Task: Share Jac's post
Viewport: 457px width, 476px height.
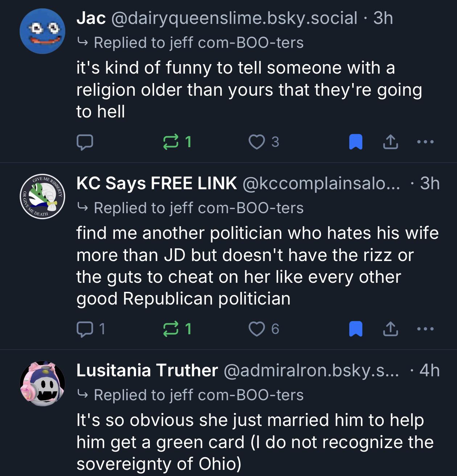Action: click(x=391, y=142)
